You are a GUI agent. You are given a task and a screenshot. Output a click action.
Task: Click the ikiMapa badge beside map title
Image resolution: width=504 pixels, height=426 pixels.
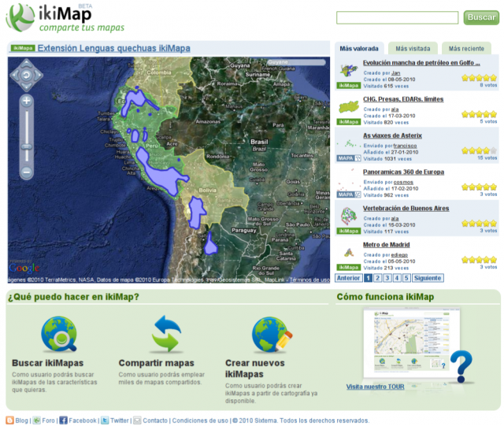pos(23,48)
